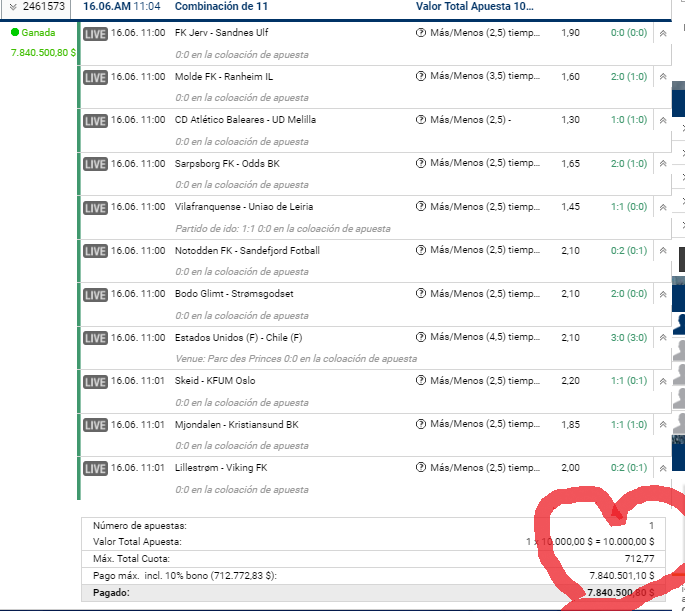Open the Sarpsborg FK - Odds BK match
This screenshot has height=611, width=685.
click(x=227, y=163)
